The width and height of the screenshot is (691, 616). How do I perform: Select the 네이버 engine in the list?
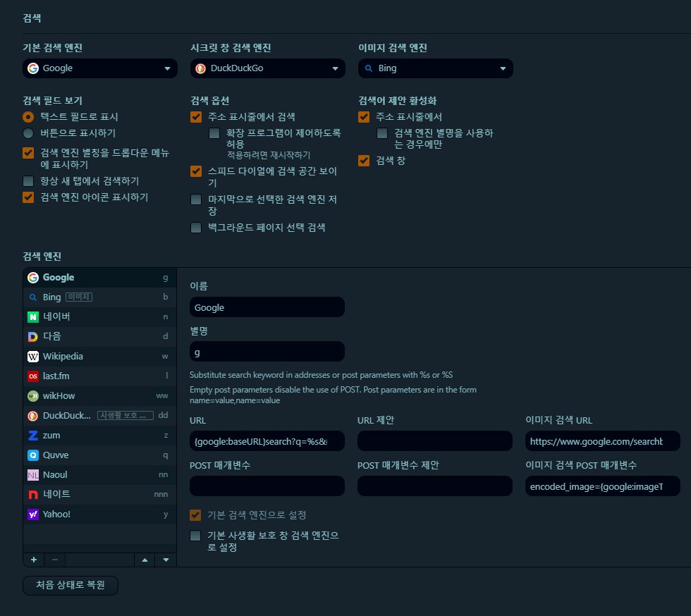tap(71, 316)
